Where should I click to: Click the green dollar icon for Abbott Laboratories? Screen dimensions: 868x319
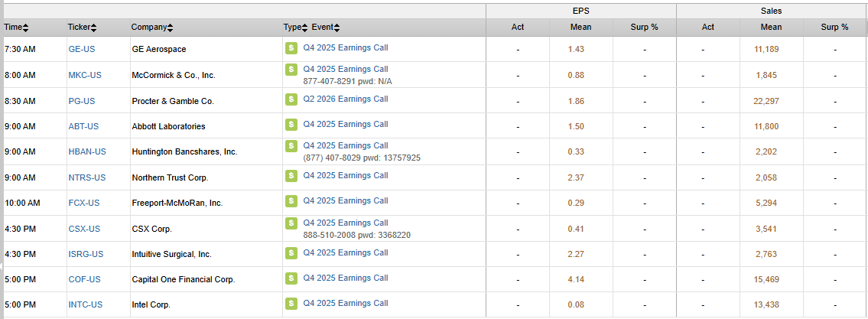(291, 125)
